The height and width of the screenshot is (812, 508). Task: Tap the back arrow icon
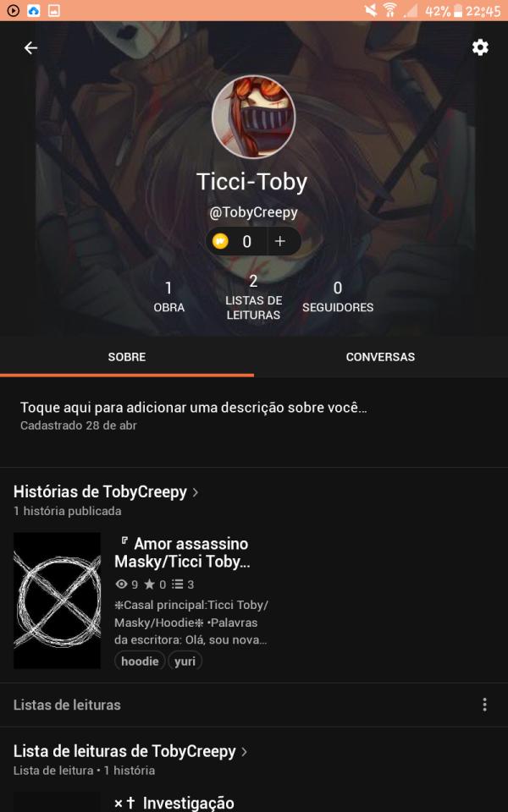tap(30, 48)
